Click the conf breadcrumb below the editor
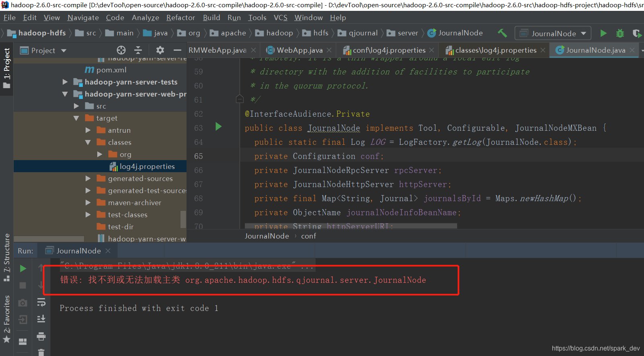Image resolution: width=644 pixels, height=356 pixels. coord(308,236)
